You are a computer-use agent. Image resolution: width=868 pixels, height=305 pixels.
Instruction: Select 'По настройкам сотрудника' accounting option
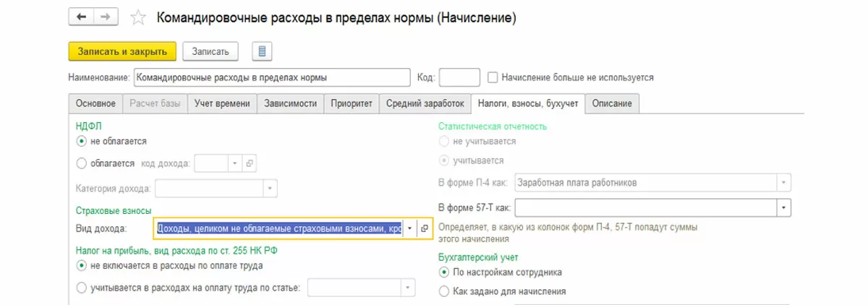coord(443,272)
